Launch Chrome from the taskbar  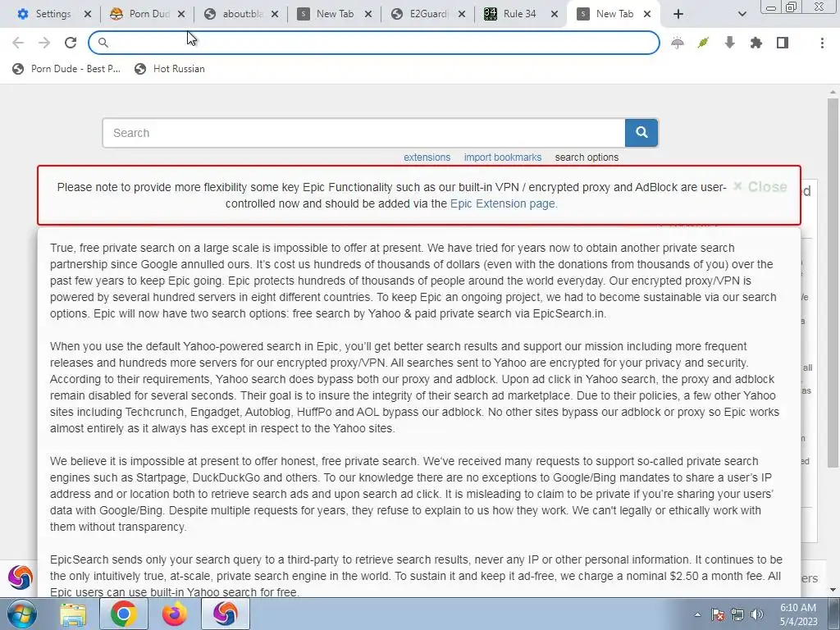(x=123, y=614)
